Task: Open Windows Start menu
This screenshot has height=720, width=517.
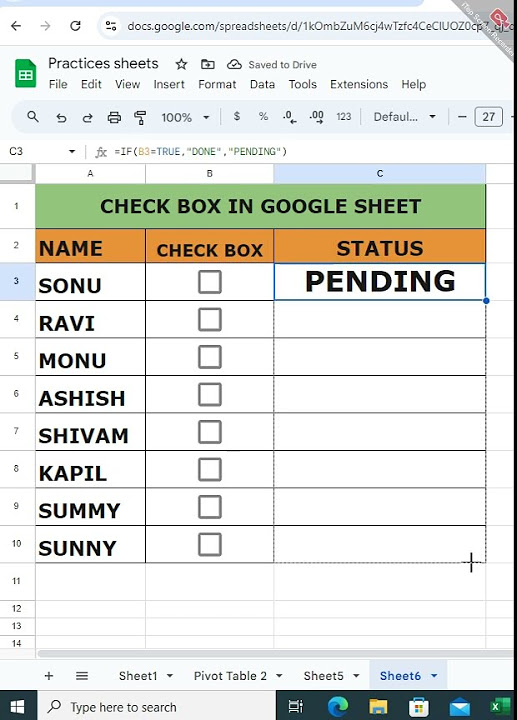Action: point(17,706)
